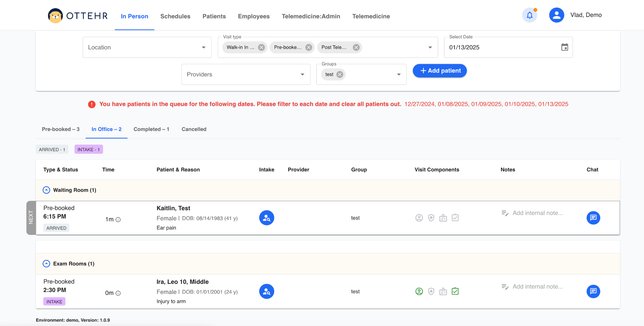Go to the Schedules menu
644x326 pixels.
click(175, 16)
